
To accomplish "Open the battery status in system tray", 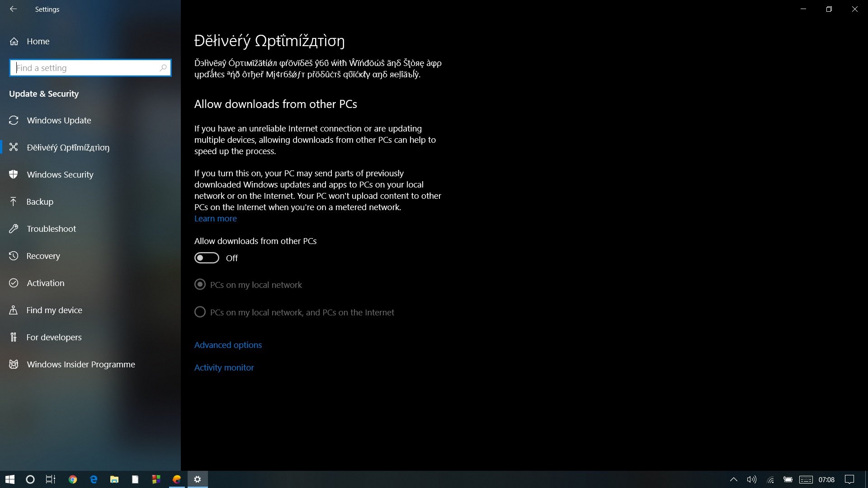I will 788,479.
